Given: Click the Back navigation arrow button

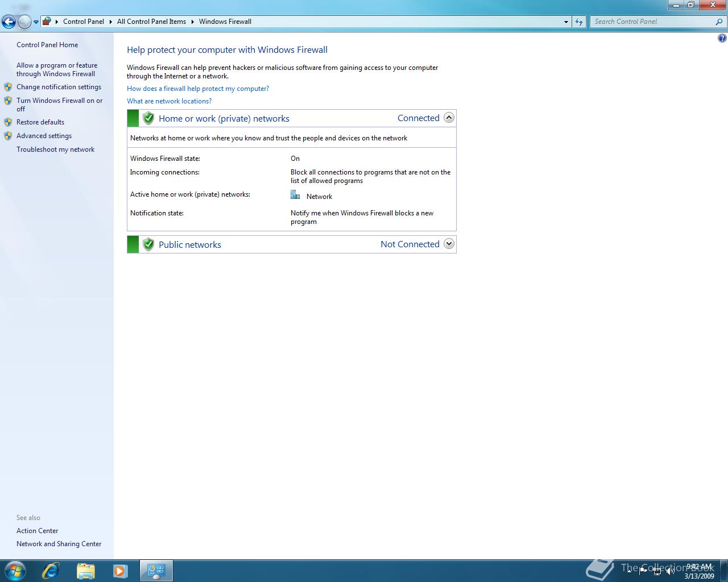Looking at the screenshot, I should [9, 22].
